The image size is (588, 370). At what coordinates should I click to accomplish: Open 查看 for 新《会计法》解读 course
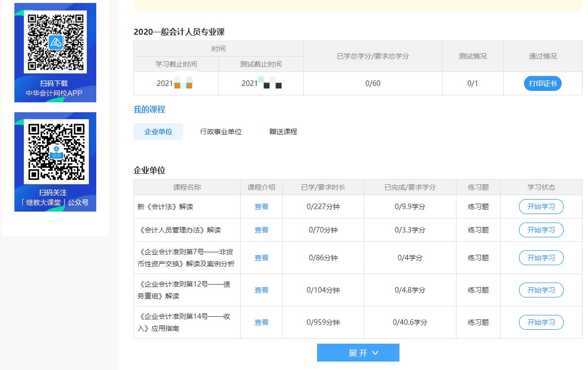point(261,207)
